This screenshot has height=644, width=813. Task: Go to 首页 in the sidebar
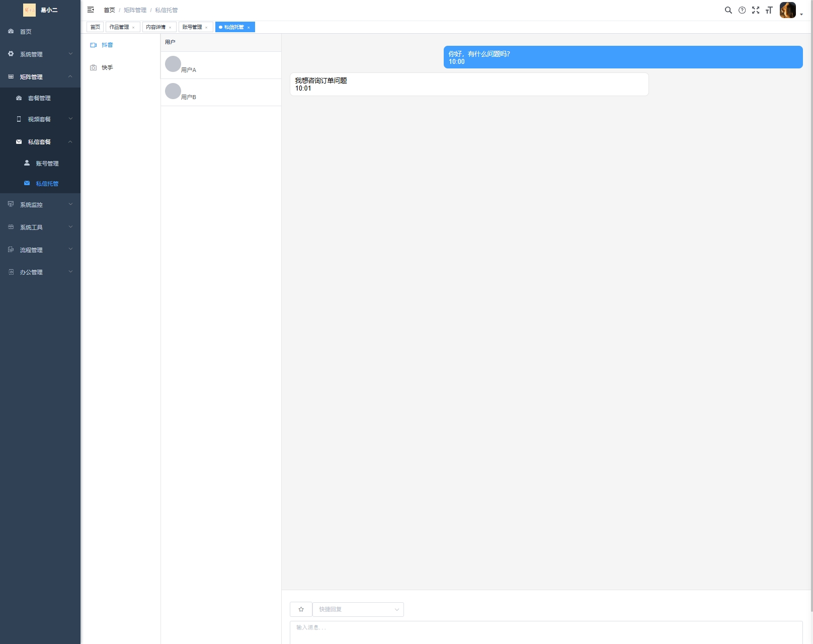(26, 32)
